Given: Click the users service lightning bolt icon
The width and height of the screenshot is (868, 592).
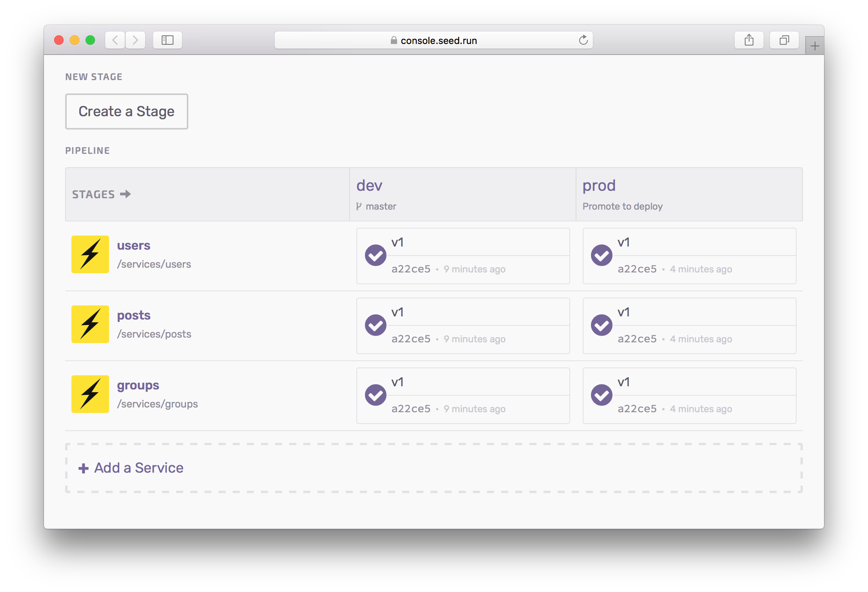Looking at the screenshot, I should coord(90,254).
